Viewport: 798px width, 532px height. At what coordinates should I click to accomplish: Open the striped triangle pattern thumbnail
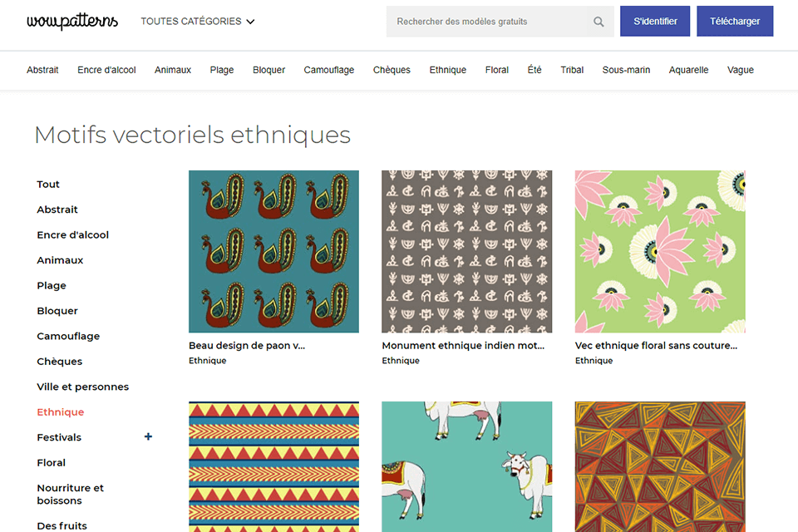[x=273, y=467]
